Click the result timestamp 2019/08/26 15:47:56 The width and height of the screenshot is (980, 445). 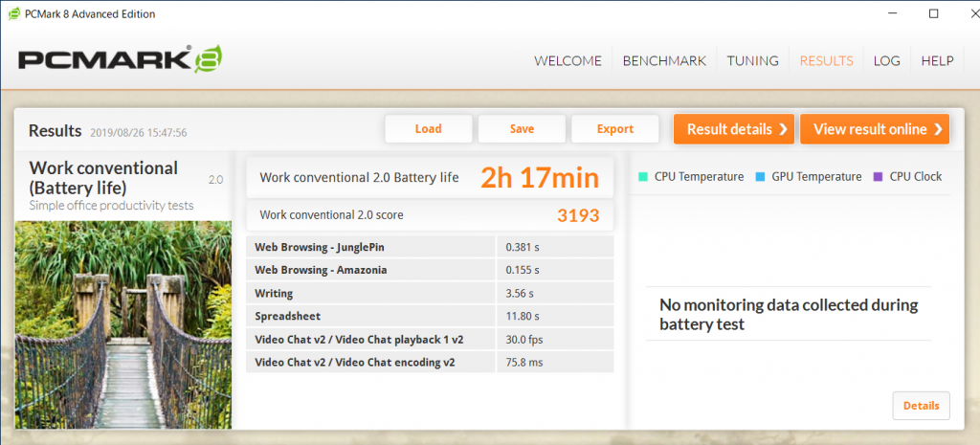click(x=139, y=132)
